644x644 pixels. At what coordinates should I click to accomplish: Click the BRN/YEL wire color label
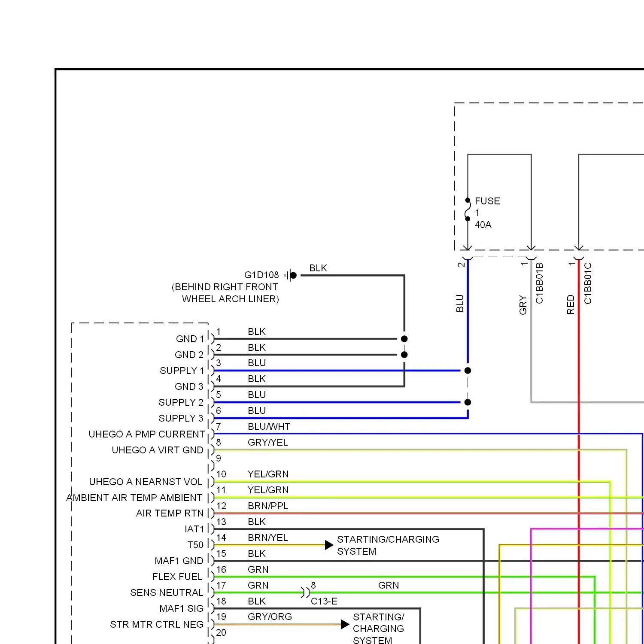pyautogui.click(x=268, y=538)
